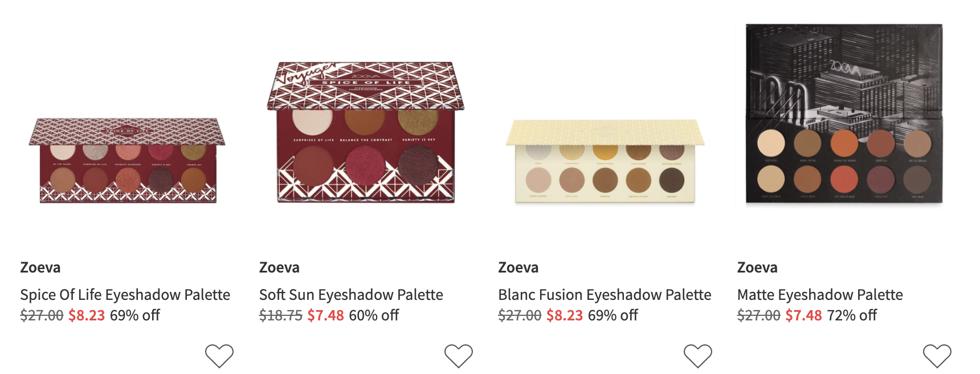View Soft Sun Voyager palette image
The height and width of the screenshot is (374, 980).
pyautogui.click(x=366, y=132)
